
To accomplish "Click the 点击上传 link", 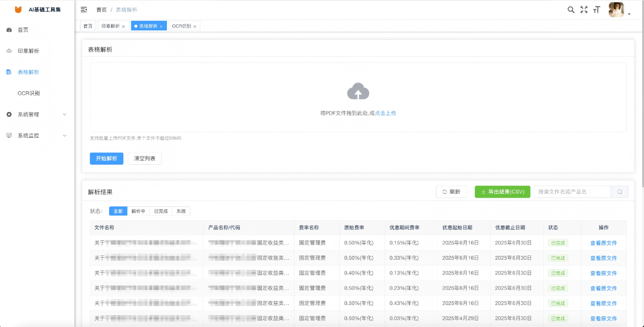I will point(385,113).
